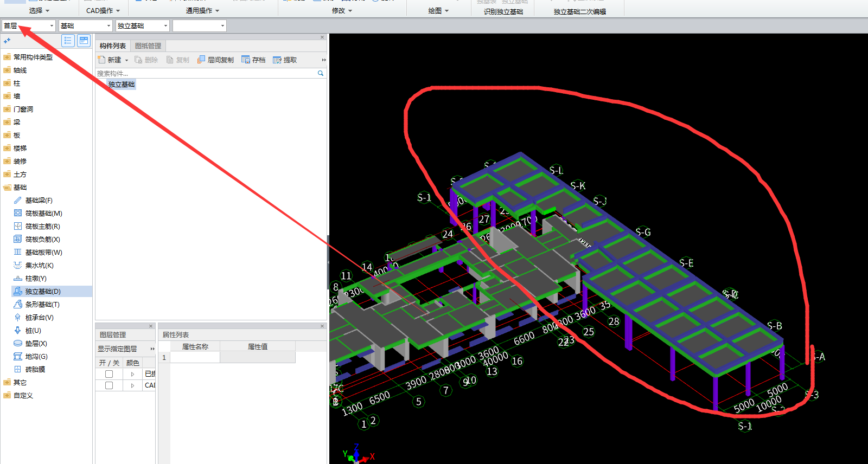The height and width of the screenshot is (464, 868).
Task: Close the 图层管理 panel
Action: click(151, 326)
